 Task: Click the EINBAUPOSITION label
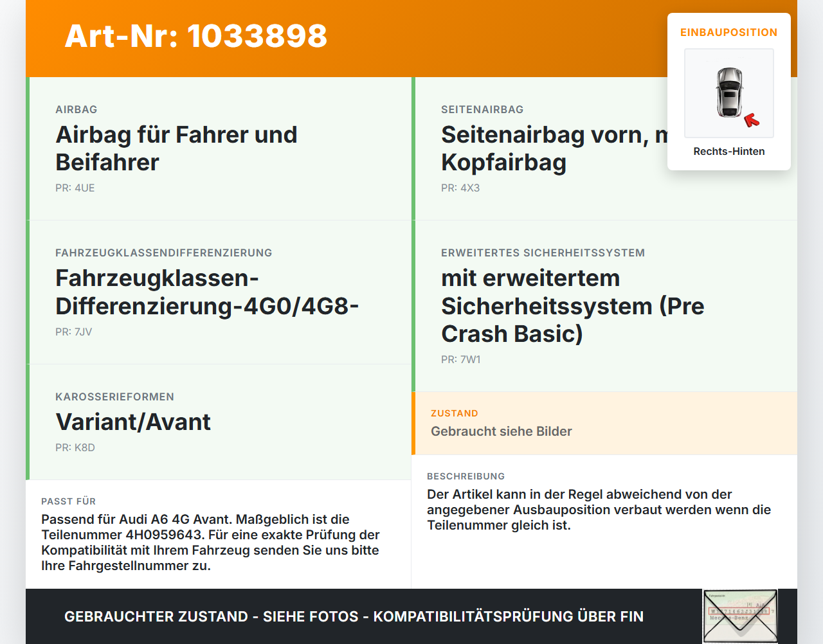[729, 32]
